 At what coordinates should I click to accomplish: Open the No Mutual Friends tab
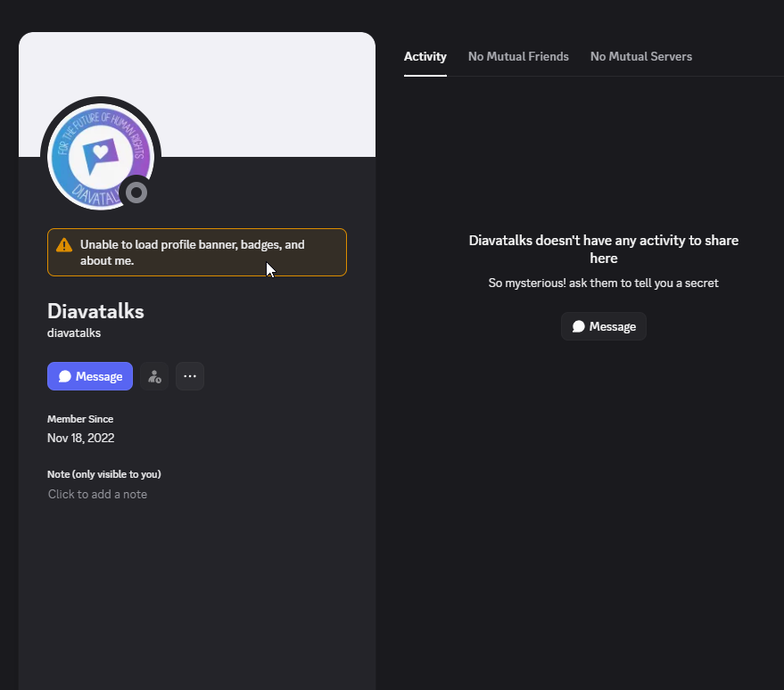[518, 56]
